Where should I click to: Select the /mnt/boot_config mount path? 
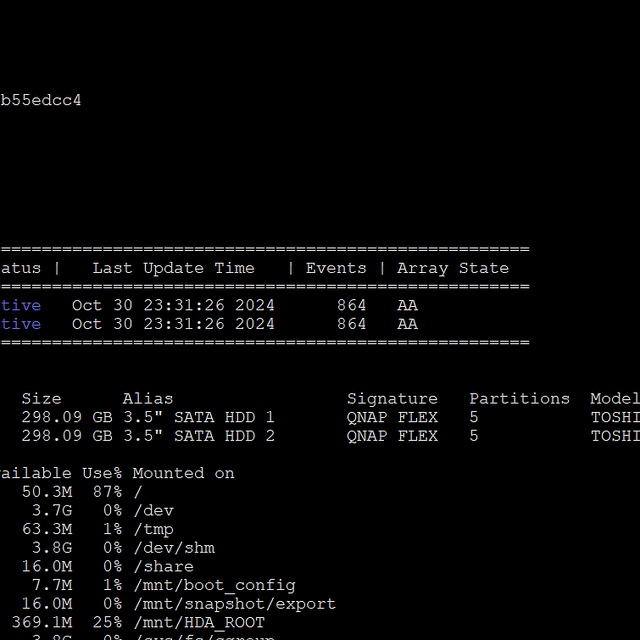214,585
